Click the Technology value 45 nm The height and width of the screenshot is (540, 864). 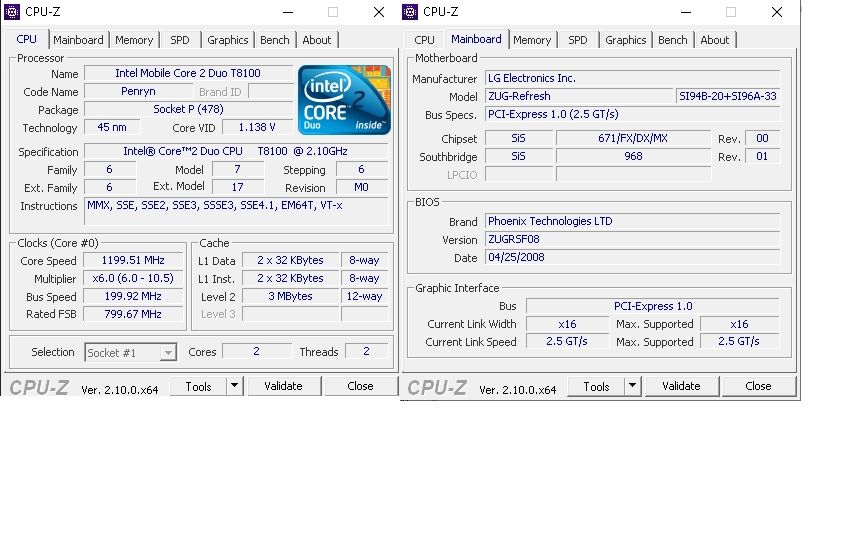(x=112, y=127)
